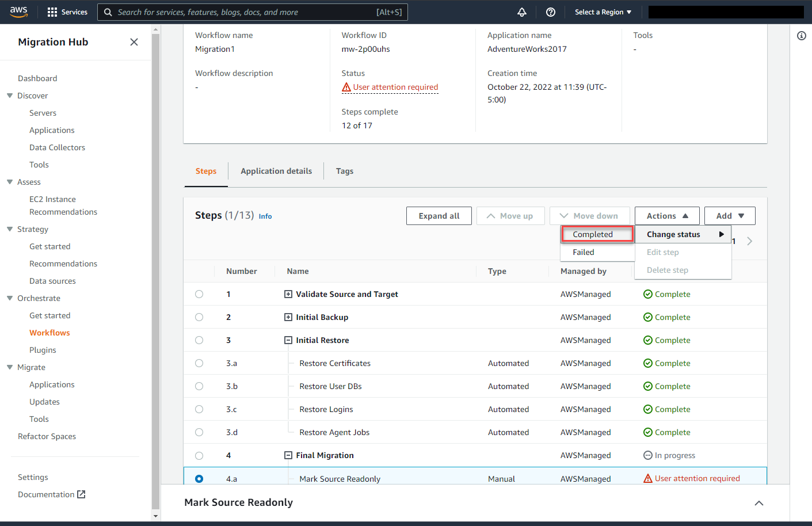
Task: Open the notifications bell
Action: pos(522,12)
